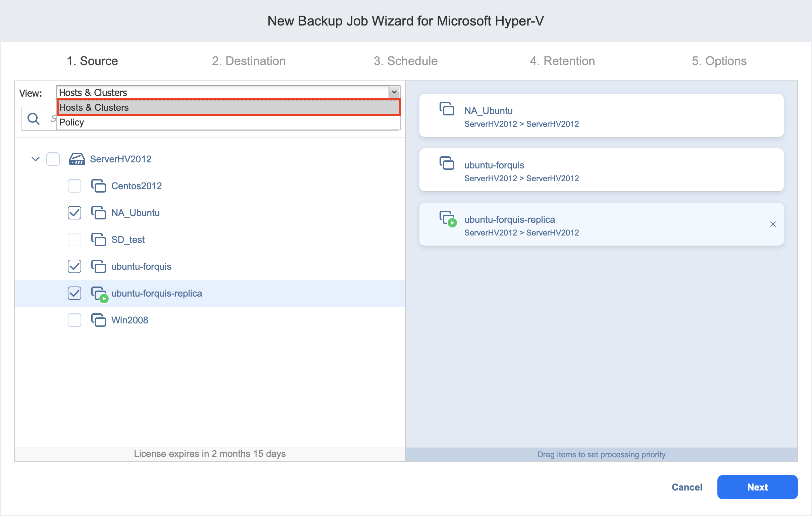Click the SD_test VM icon
Screen dimensions: 812x516
pyautogui.click(x=98, y=240)
